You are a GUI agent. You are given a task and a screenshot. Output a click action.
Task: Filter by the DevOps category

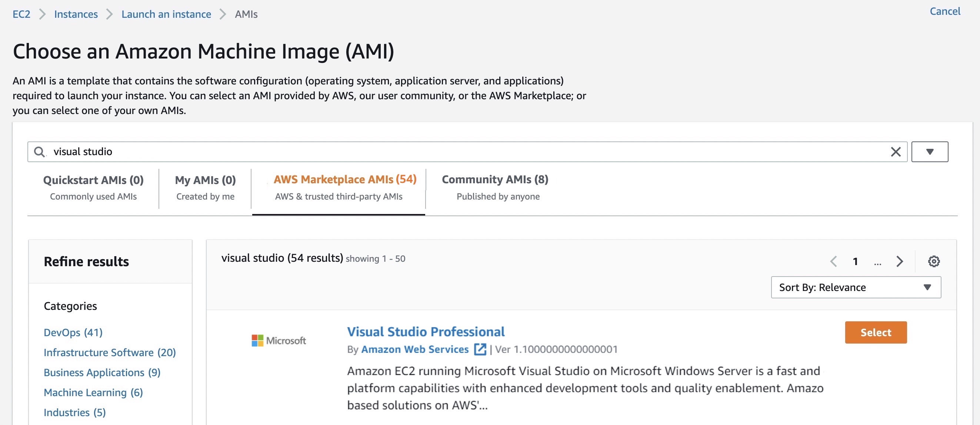tap(73, 332)
